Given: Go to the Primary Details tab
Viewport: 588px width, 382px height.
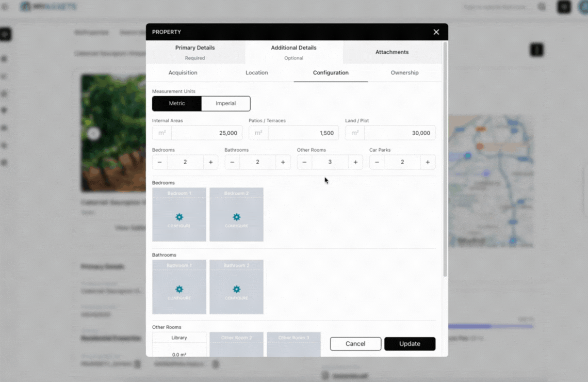Looking at the screenshot, I should pyautogui.click(x=195, y=52).
